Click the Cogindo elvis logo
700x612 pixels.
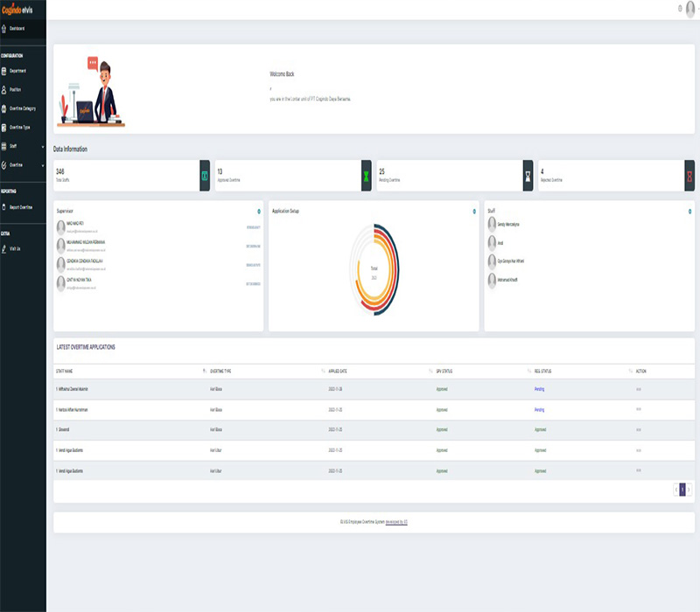(23, 9)
